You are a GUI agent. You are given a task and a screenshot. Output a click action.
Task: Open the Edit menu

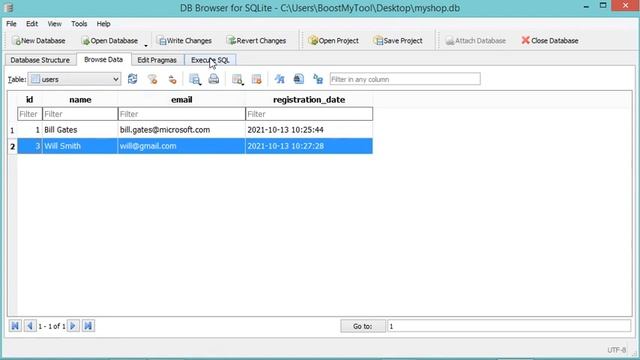pos(32,24)
